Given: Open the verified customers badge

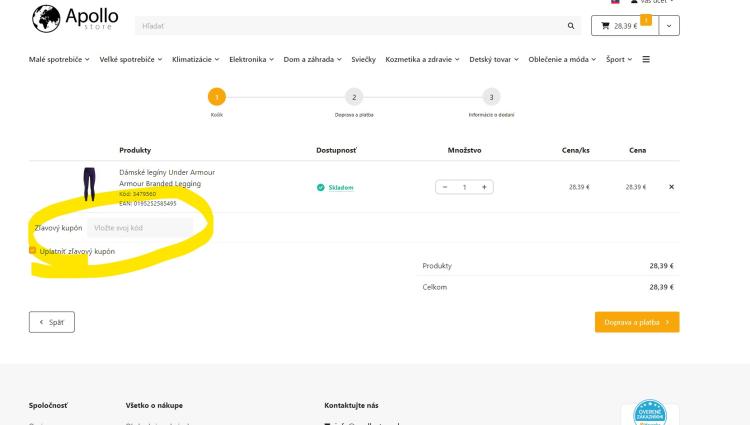Looking at the screenshot, I should [x=650, y=413].
